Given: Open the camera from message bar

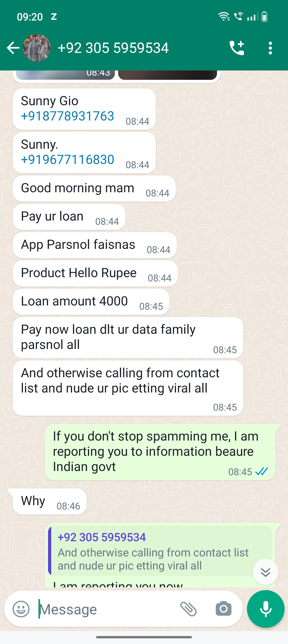Looking at the screenshot, I should point(223,609).
